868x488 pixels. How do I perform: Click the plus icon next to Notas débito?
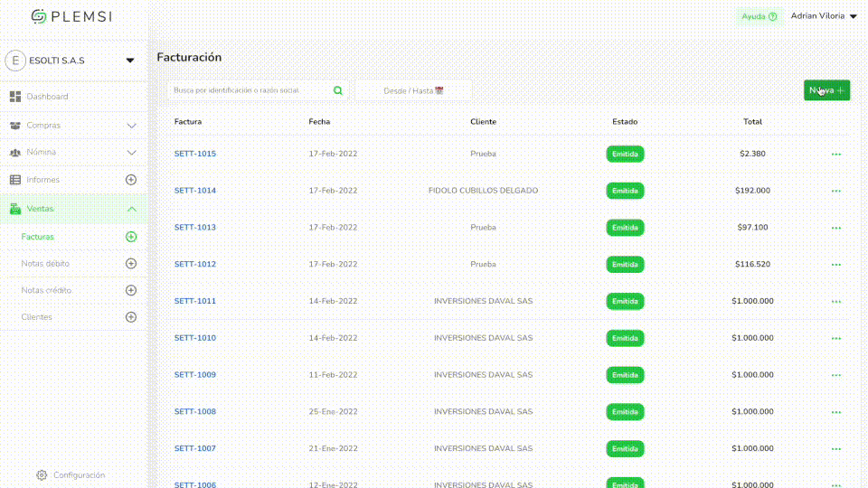point(131,264)
